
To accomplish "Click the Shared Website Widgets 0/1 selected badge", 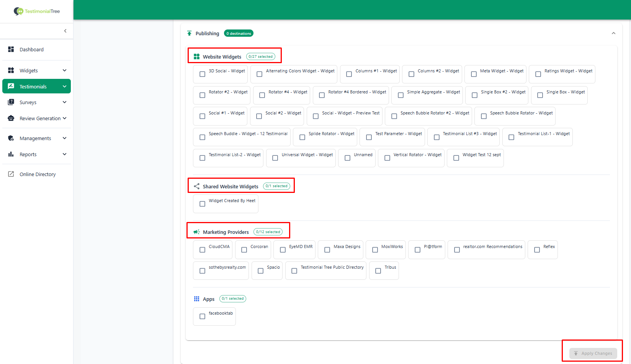I will (x=276, y=186).
